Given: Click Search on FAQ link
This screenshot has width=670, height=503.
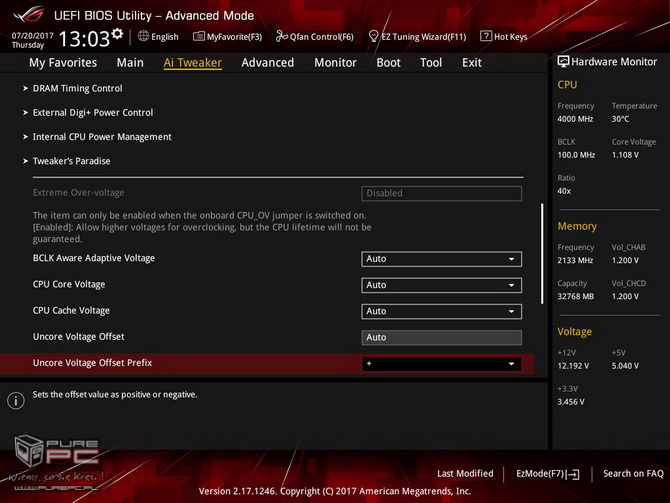Looking at the screenshot, I should click(633, 474).
